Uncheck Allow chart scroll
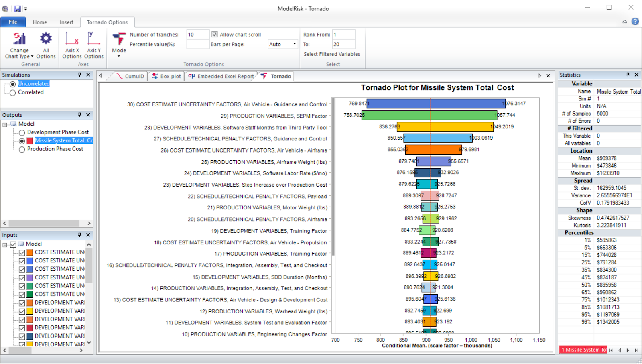Viewport: 642px width, 364px height. [x=215, y=34]
